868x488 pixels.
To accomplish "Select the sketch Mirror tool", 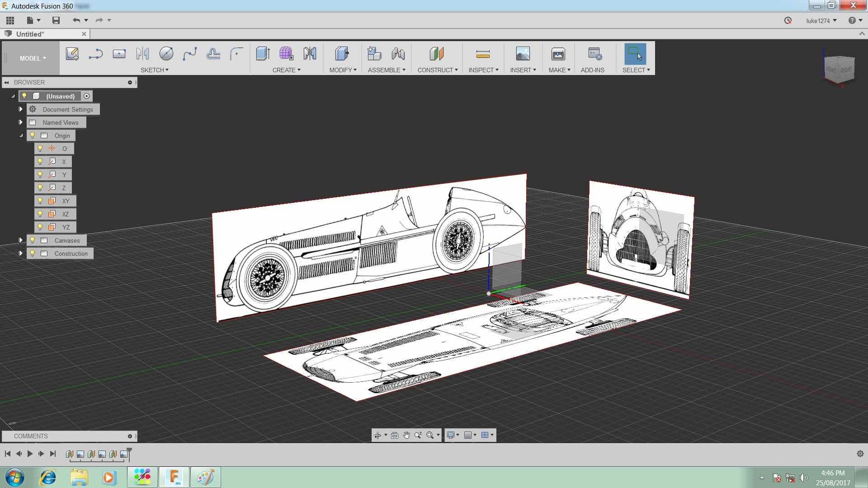I will click(142, 54).
